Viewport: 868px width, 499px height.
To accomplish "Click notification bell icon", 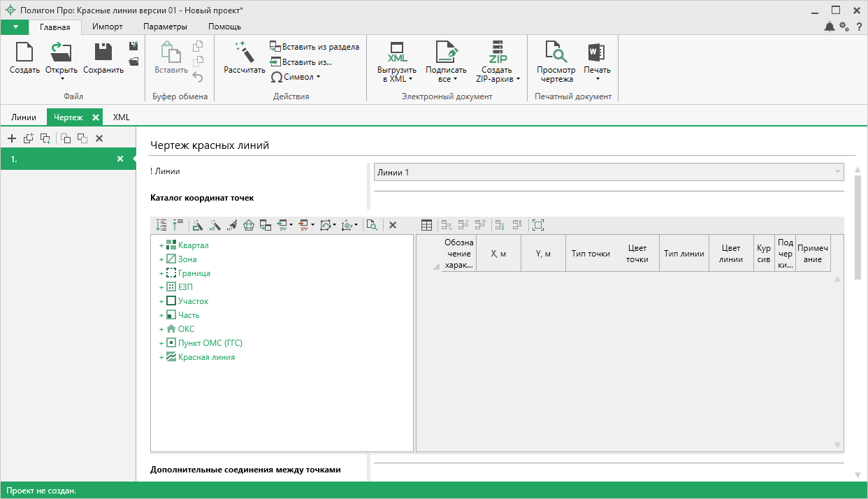I will coord(829,27).
